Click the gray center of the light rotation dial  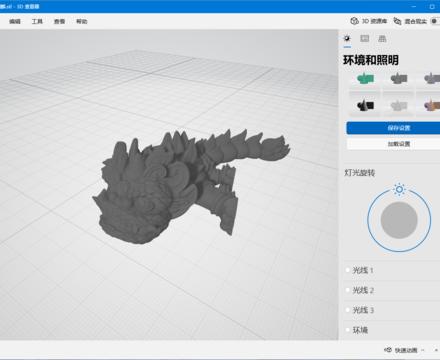coord(399,220)
